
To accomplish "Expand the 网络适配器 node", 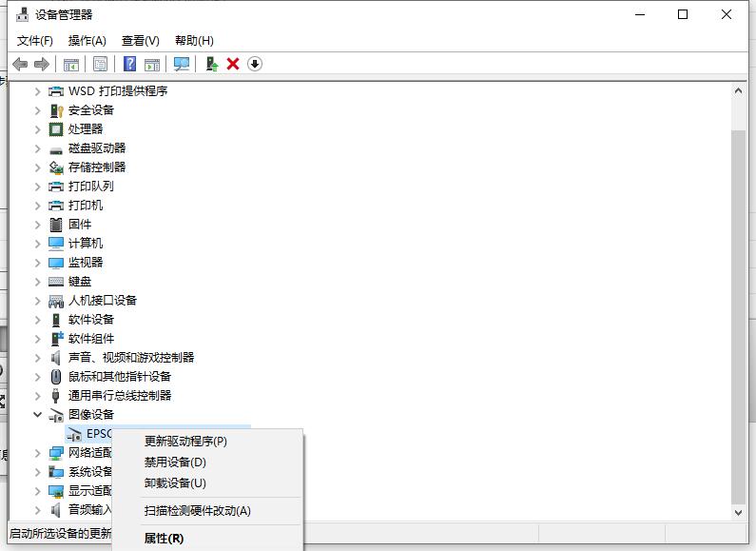I will point(38,453).
